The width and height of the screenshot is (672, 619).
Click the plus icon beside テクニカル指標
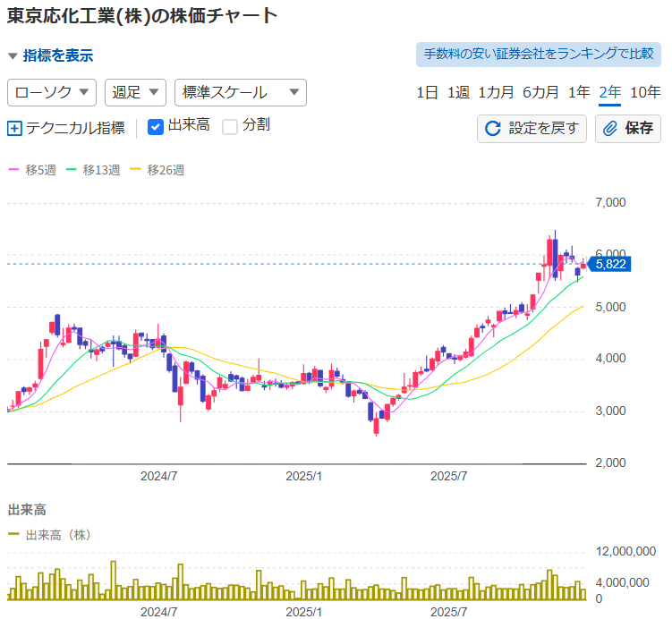(14, 128)
